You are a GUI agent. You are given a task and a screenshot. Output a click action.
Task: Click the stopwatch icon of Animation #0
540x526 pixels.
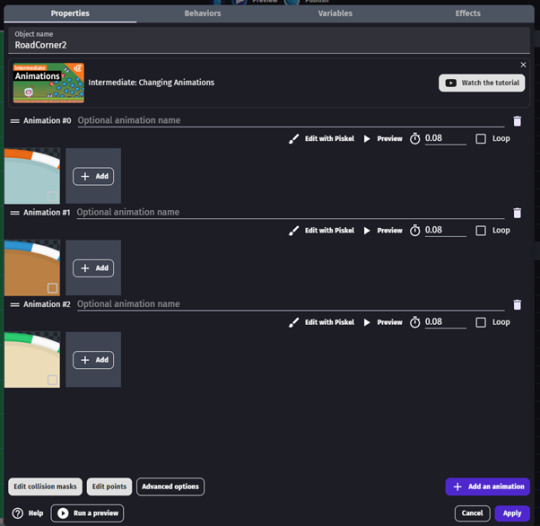pos(415,139)
